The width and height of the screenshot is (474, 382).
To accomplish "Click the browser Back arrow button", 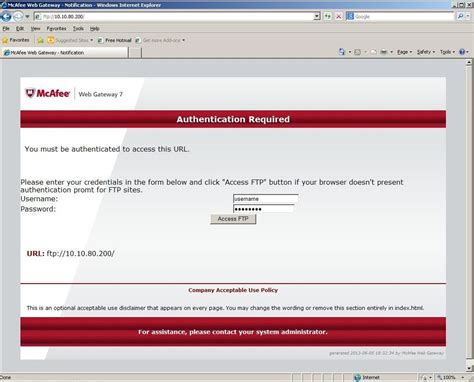I will [6, 16].
